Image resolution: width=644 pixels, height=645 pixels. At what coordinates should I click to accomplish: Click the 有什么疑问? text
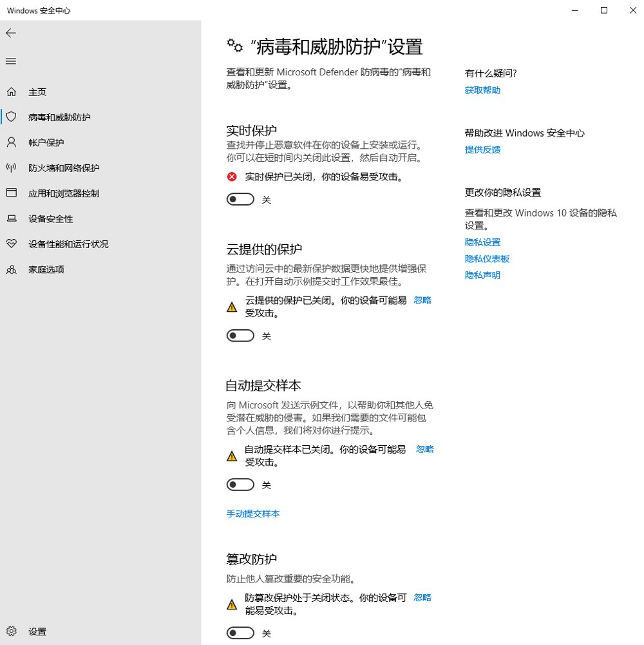[491, 73]
